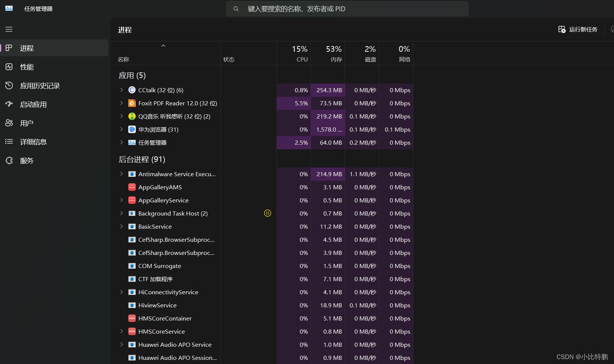Screen dimensions: 614x364
Task: Switch to the 用户 tab
Action: 54,123
